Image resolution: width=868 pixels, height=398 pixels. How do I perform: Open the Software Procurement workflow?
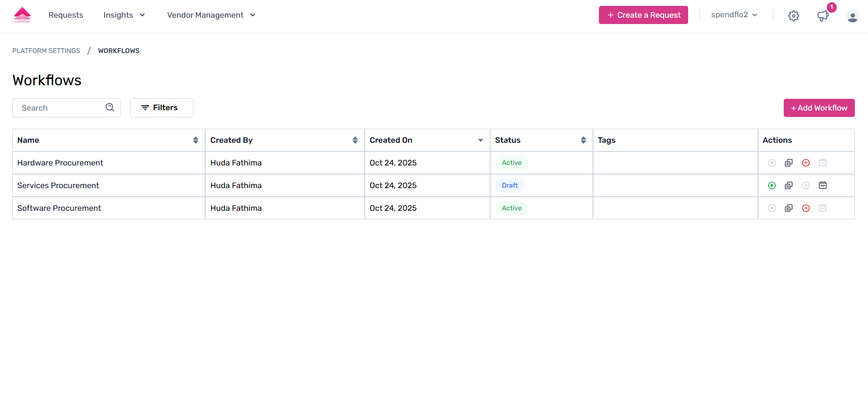[x=59, y=208]
